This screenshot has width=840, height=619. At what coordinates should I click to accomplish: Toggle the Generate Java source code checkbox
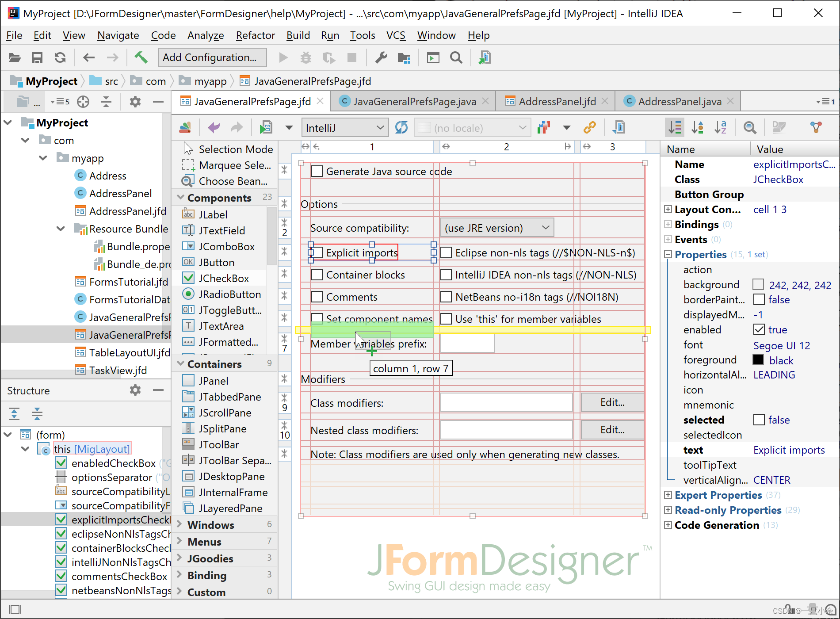point(317,171)
